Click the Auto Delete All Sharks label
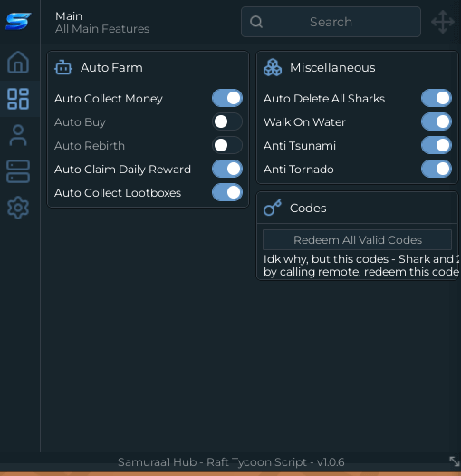 (x=324, y=99)
